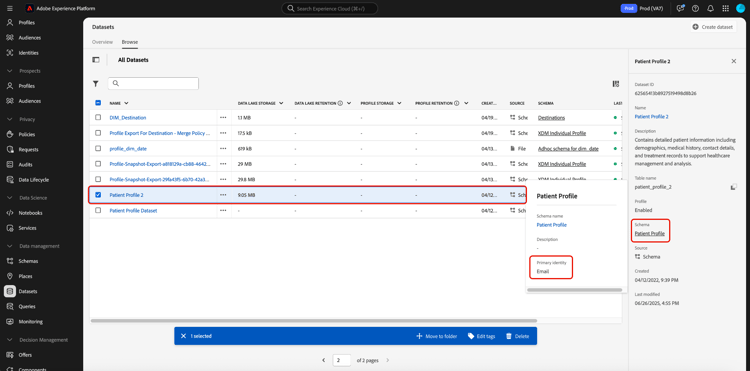Check the profile_dim_date row checkbox
750x371 pixels.
98,149
